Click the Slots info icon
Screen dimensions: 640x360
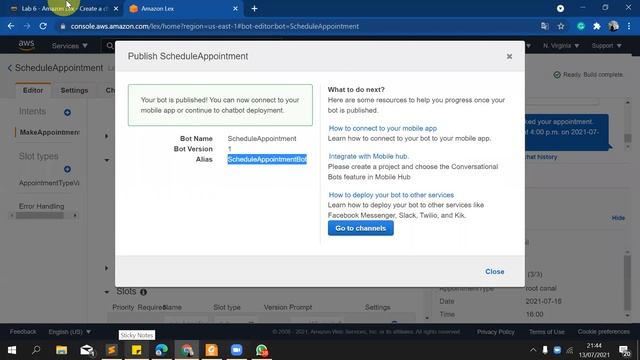[x=143, y=292]
